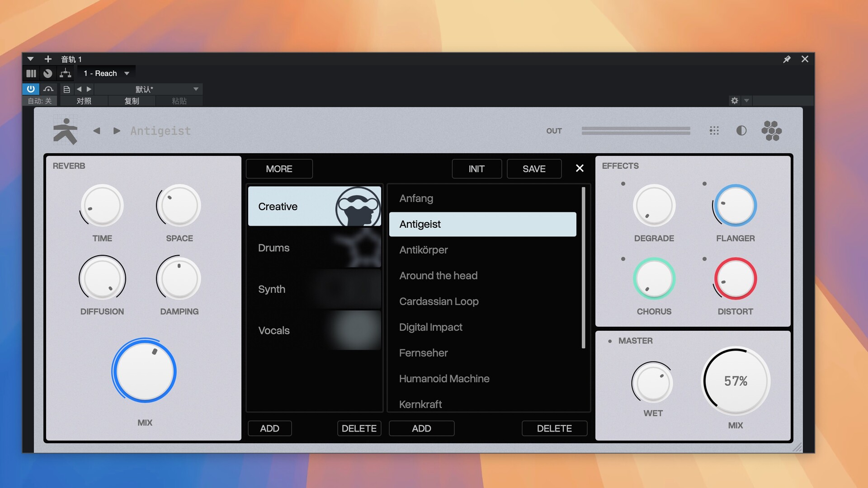Expand the arrow next to the gear
Screen dimensions: 868x488
click(x=747, y=100)
